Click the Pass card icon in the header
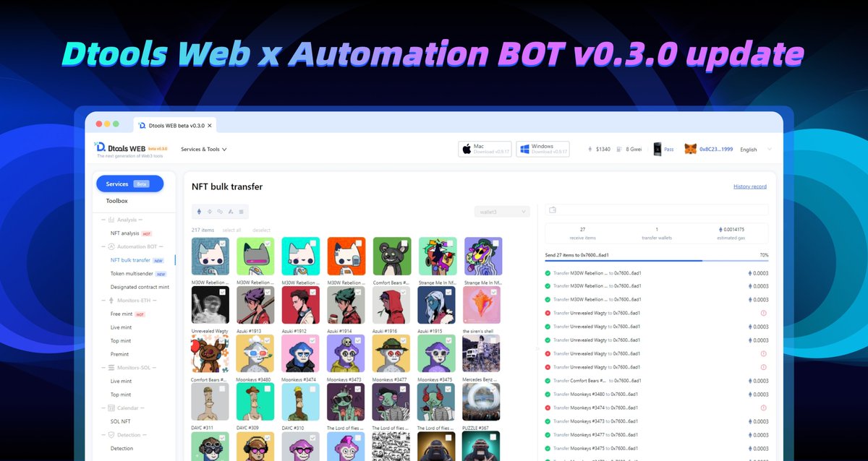This screenshot has width=868, height=461. [657, 149]
